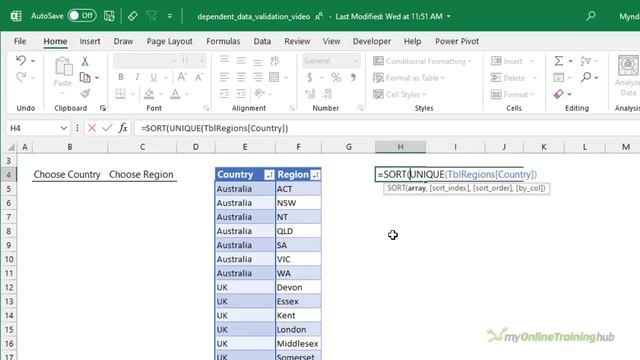Switch to the Developer tab

(372, 41)
